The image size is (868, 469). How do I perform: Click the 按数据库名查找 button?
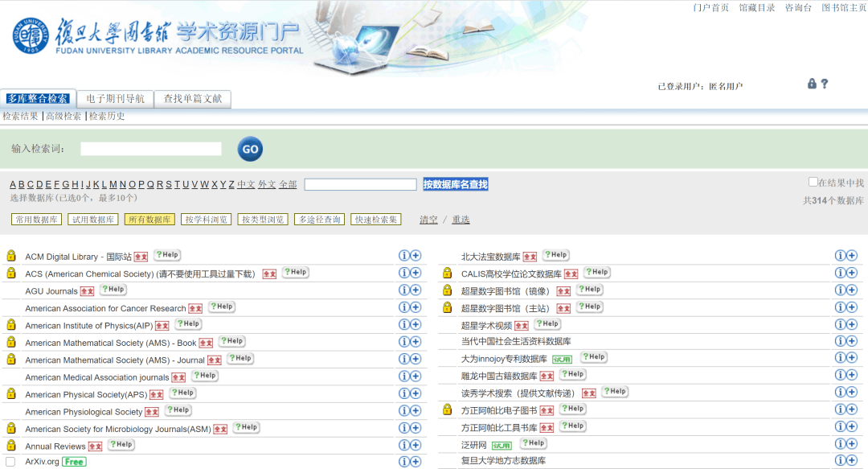tap(456, 184)
